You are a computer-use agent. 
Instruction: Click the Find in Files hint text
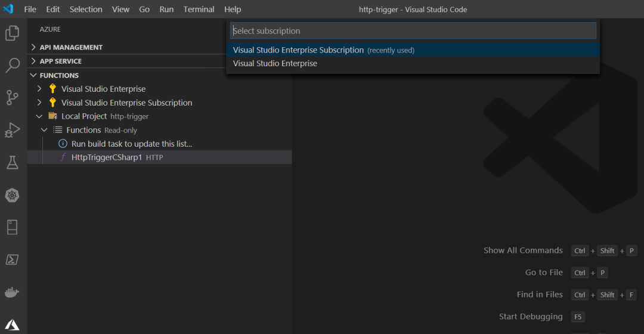(x=540, y=295)
